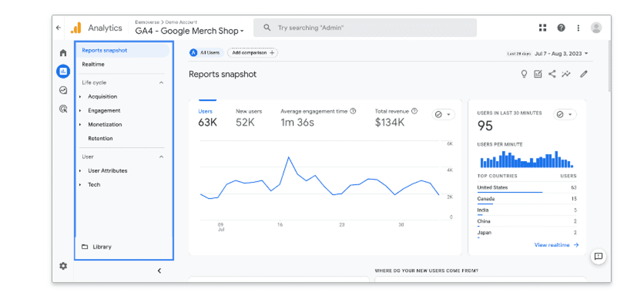
Task: Click the India country row
Action: [x=527, y=210]
